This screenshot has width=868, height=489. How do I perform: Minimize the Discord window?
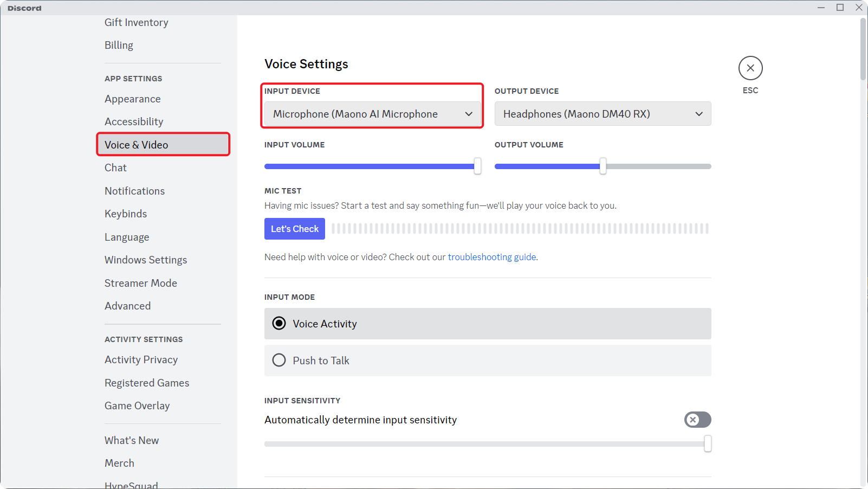821,8
